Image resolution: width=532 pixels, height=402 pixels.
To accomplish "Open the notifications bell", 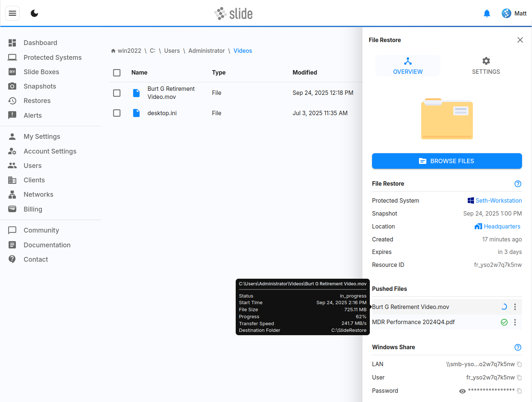I will [x=487, y=14].
